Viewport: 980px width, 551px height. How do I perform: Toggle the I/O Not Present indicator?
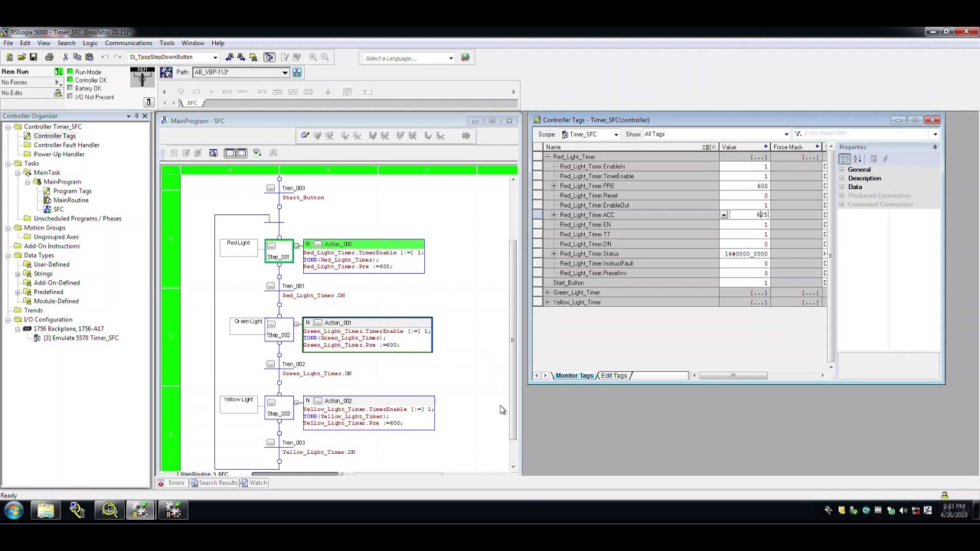tap(70, 97)
